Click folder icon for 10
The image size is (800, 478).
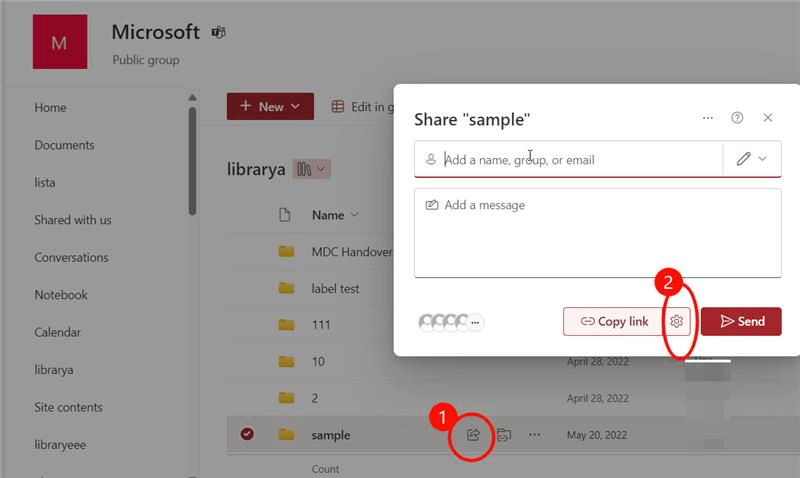[286, 362]
